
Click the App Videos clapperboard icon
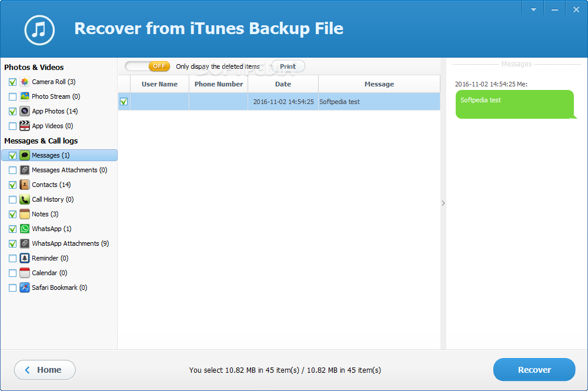(x=24, y=126)
